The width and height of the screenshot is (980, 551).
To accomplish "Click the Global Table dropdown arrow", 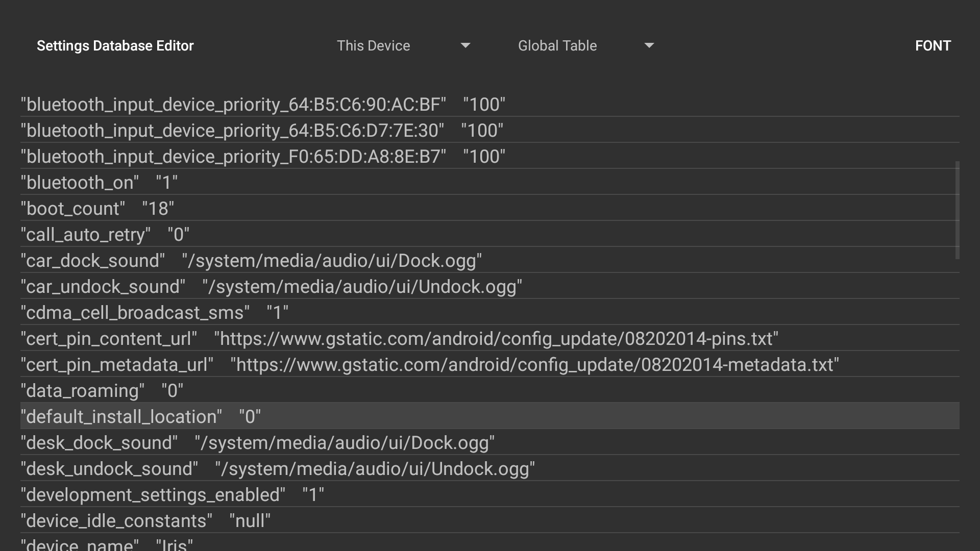I will tap(649, 45).
